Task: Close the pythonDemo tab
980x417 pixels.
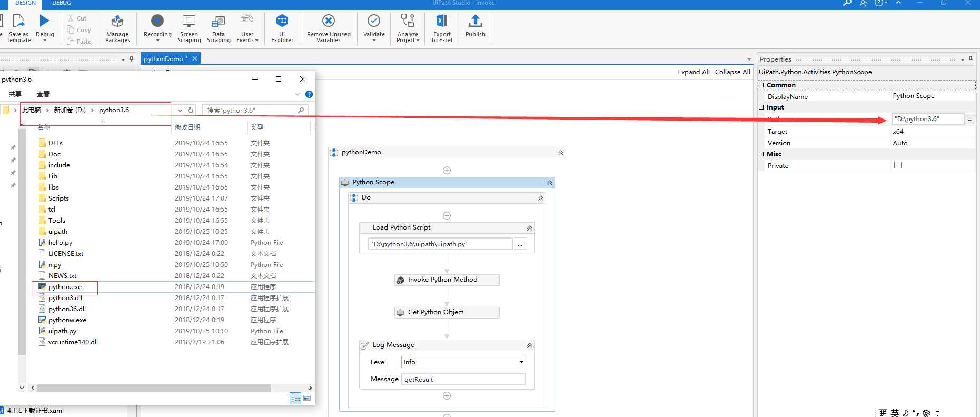Action: point(195,58)
